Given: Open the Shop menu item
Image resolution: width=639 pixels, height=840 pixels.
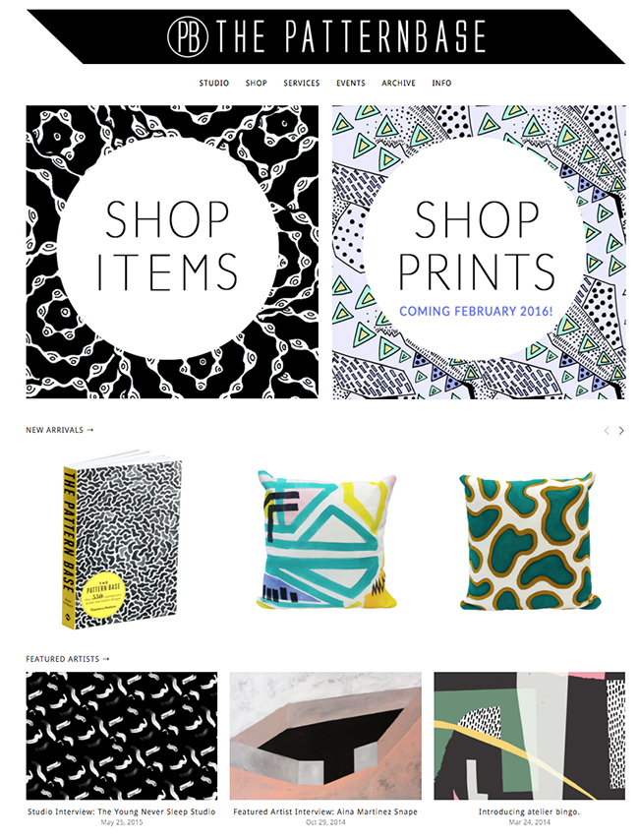Looking at the screenshot, I should (256, 83).
